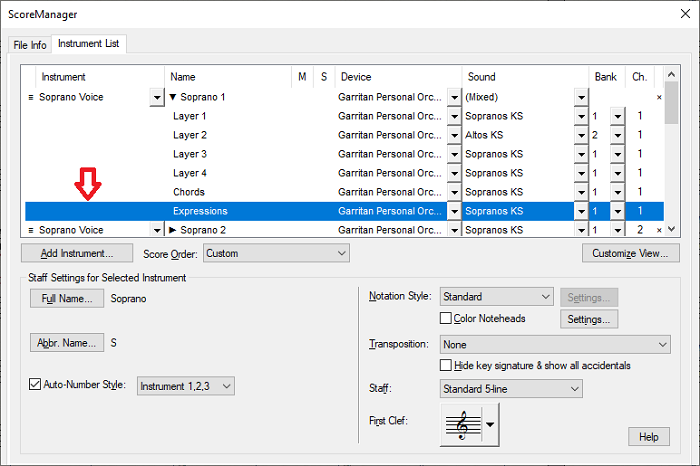Click the Customize View button
This screenshot has width=700, height=466.
[x=630, y=253]
